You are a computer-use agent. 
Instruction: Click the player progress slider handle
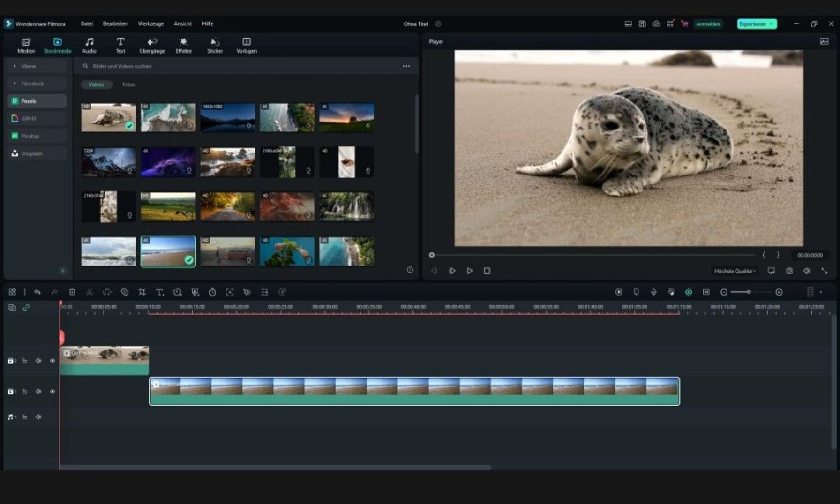coord(432,255)
